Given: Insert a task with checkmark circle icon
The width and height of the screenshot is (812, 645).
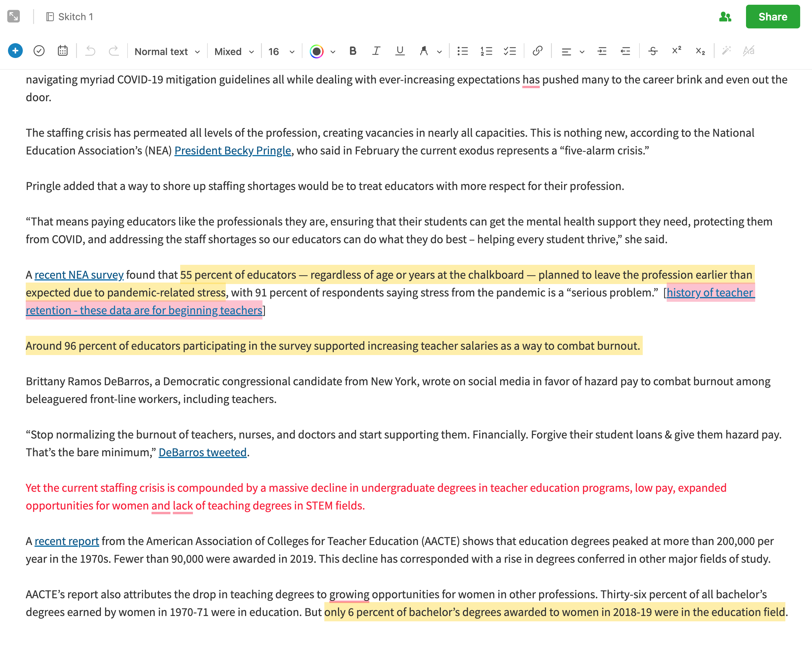Looking at the screenshot, I should (x=39, y=51).
